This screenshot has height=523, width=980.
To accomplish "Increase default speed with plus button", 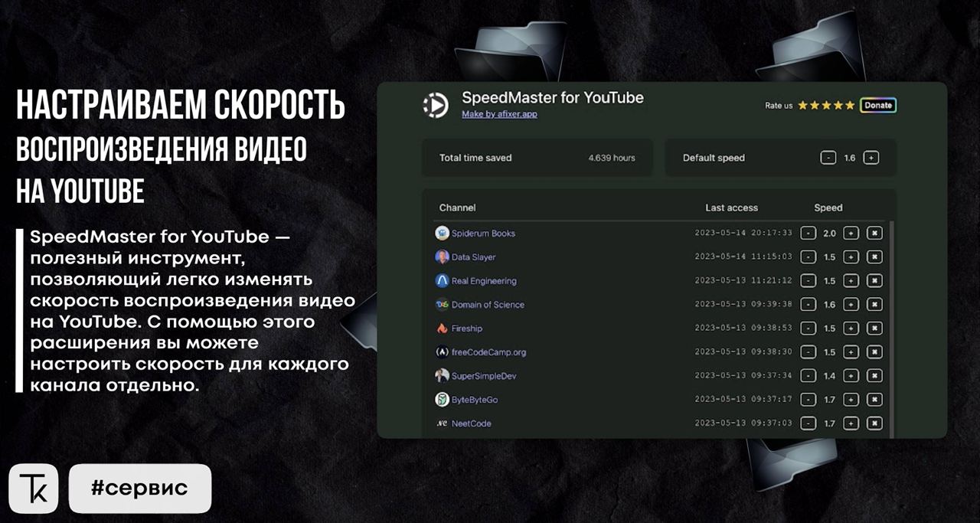I will click(871, 158).
